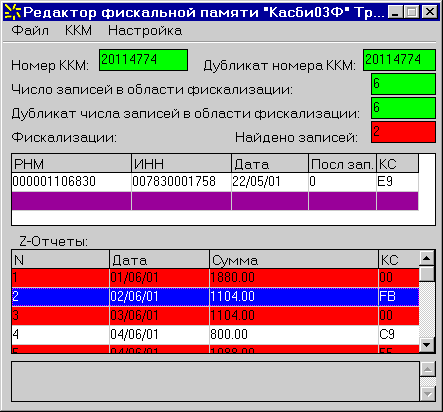This screenshot has width=443, height=412.
Task: Click the ИНН column header
Action: point(182,164)
